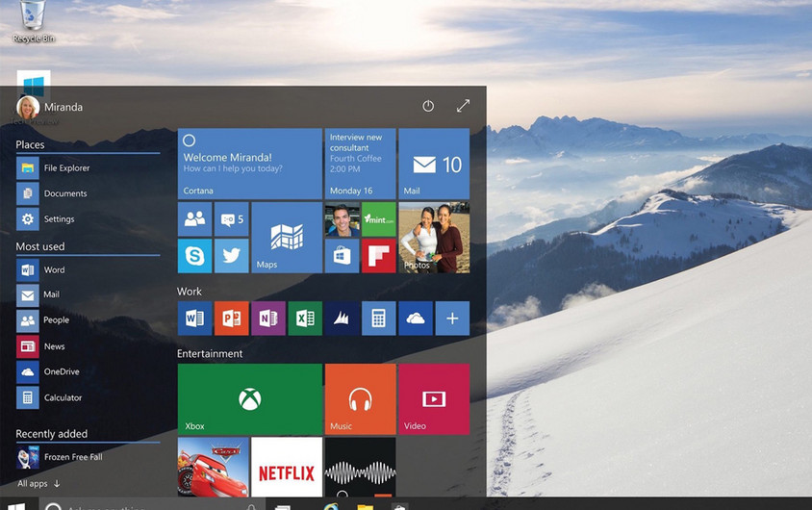The height and width of the screenshot is (510, 812).
Task: Open the navy tile with white peaks
Action: click(343, 319)
